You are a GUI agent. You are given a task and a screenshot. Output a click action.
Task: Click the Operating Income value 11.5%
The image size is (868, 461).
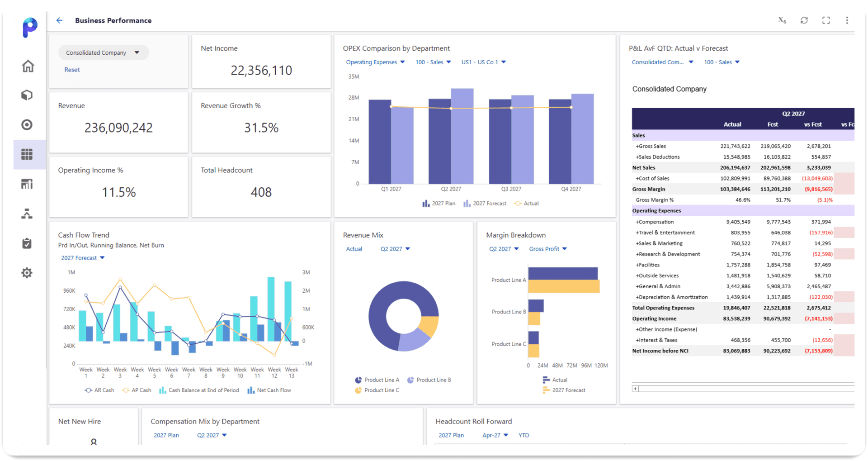119,192
